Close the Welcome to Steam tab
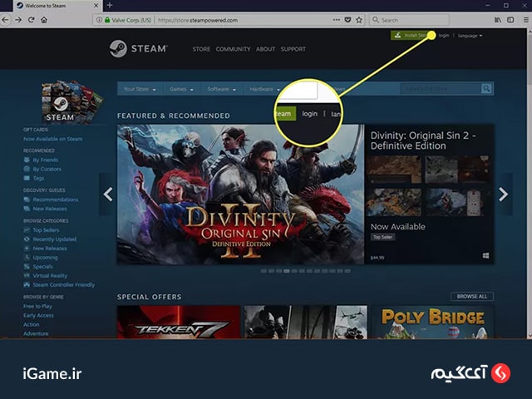The width and height of the screenshot is (532, 399). tap(96, 6)
